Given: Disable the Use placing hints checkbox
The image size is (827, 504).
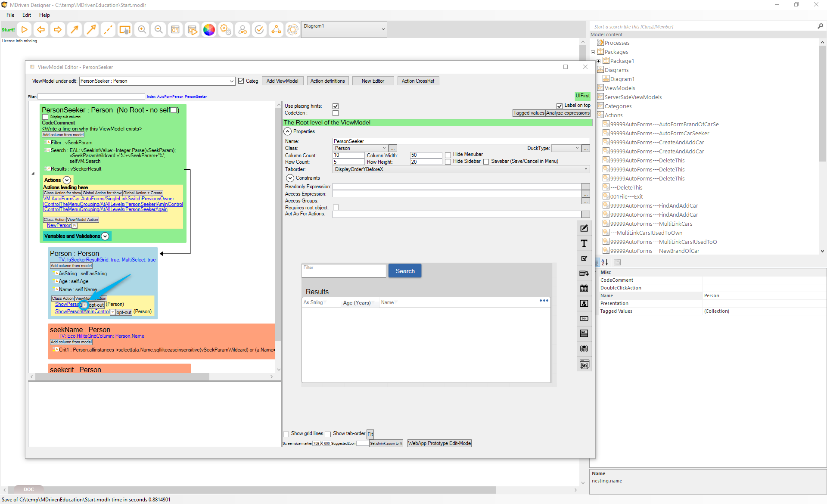Looking at the screenshot, I should [336, 106].
